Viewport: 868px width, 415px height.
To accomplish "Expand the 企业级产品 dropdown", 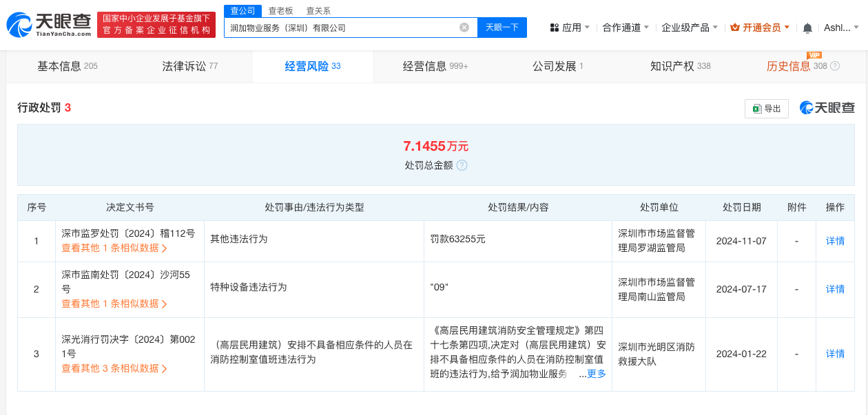I will 690,28.
